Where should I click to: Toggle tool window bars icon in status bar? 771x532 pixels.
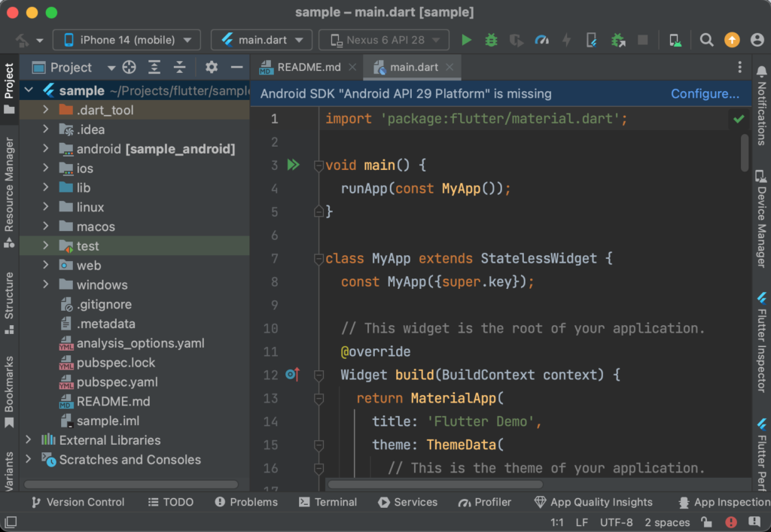tap(11, 521)
